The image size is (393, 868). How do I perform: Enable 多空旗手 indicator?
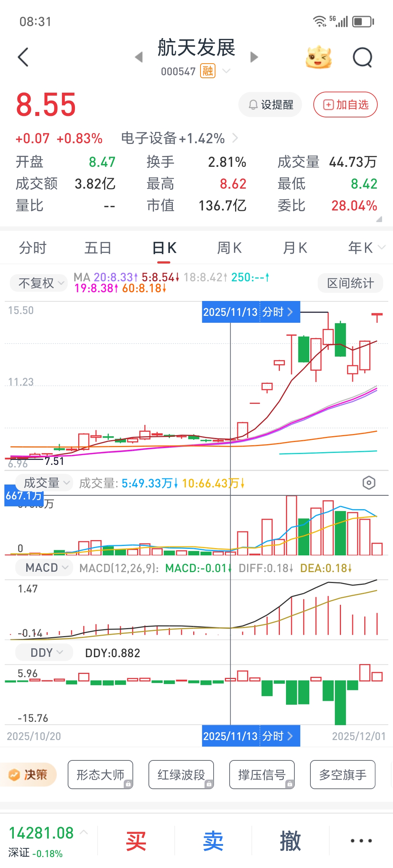tap(343, 775)
